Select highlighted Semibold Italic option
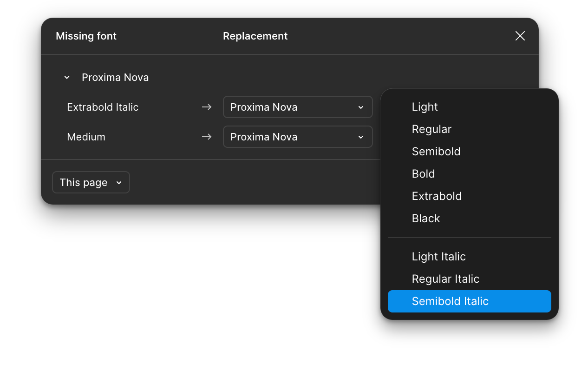 470,301
